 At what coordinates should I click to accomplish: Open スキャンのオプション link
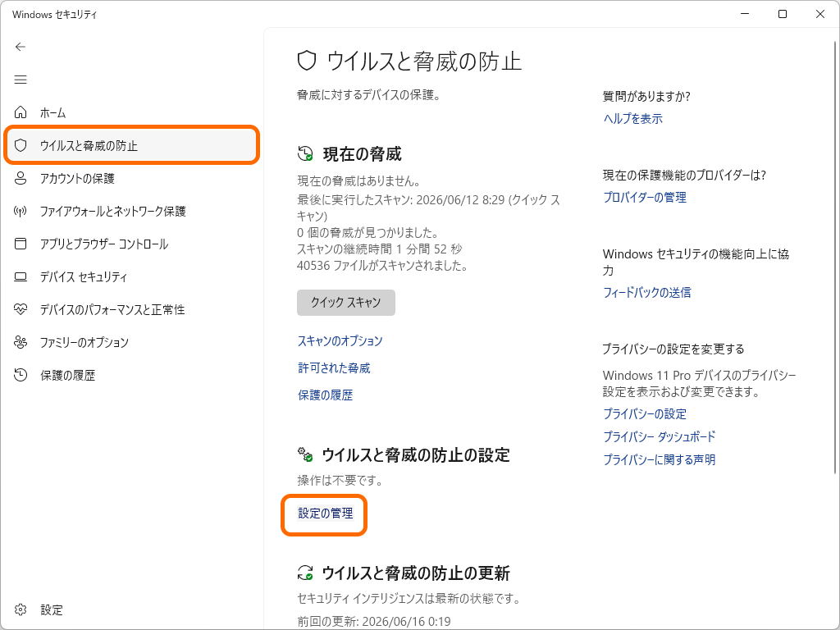[x=340, y=340]
